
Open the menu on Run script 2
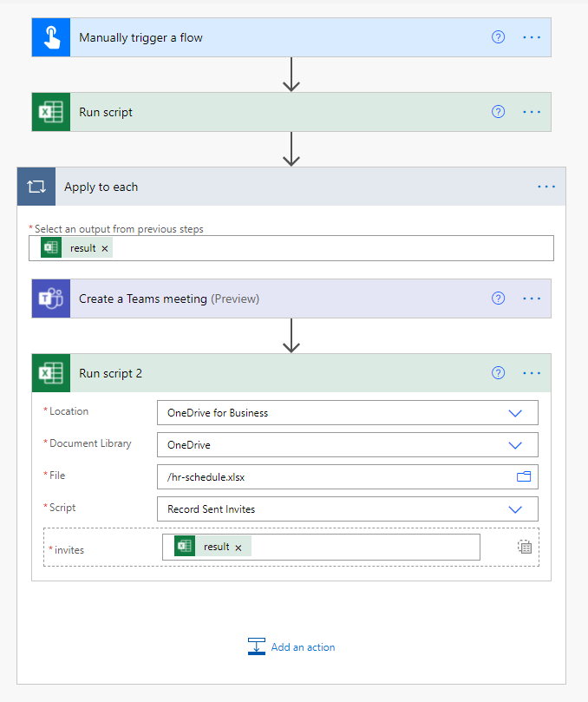pyautogui.click(x=531, y=372)
